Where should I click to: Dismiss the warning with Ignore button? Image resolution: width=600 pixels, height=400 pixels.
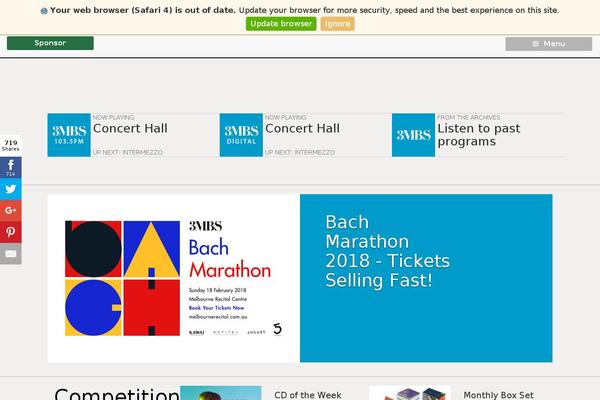coord(338,24)
